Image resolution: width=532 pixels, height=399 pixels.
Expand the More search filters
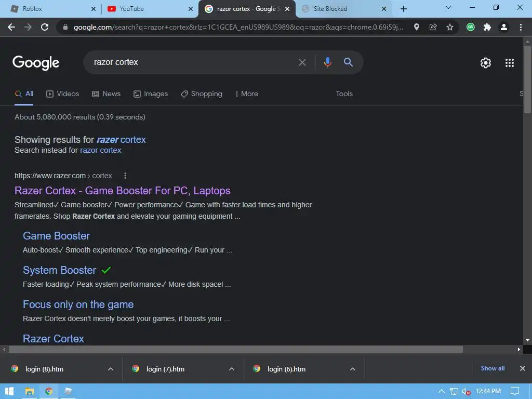(x=246, y=94)
